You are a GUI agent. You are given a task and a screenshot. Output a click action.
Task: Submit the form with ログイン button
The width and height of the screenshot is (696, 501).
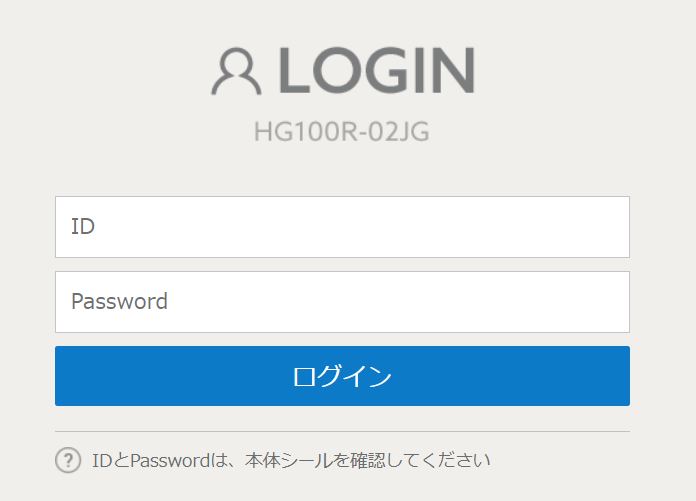coord(342,376)
